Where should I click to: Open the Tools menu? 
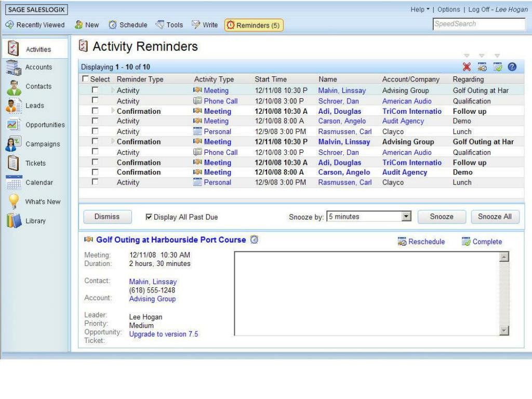(169, 25)
